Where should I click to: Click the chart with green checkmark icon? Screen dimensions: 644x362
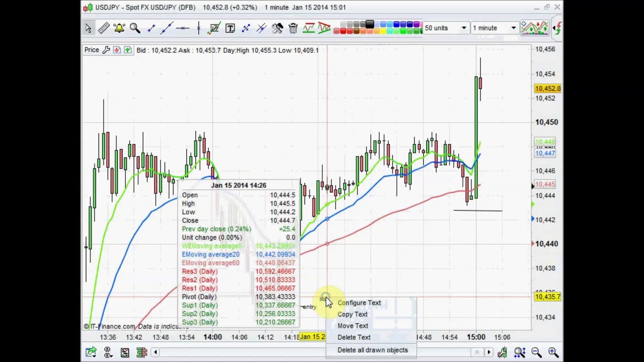[x=214, y=28]
